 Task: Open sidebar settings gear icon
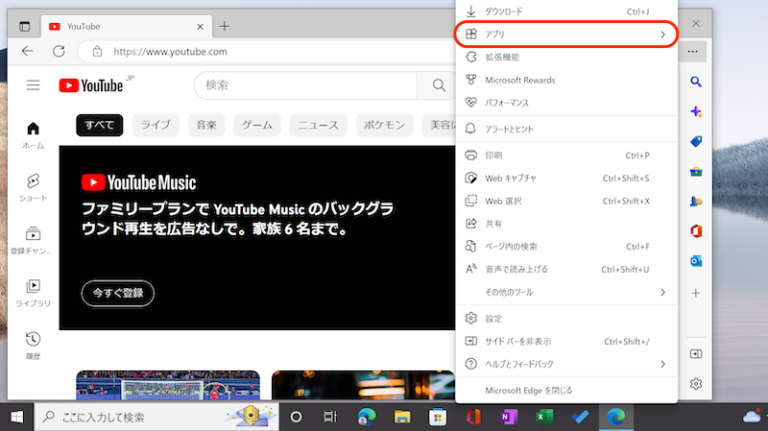[x=696, y=383]
